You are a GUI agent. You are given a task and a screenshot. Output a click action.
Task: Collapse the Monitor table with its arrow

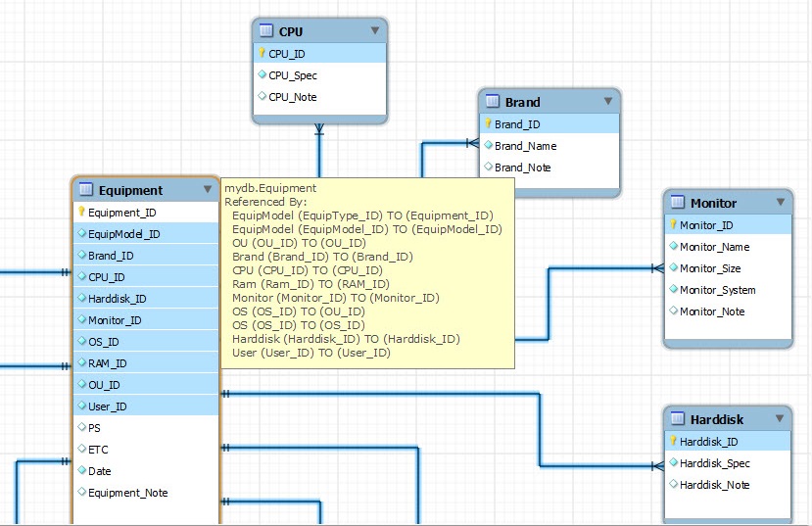[x=781, y=202]
